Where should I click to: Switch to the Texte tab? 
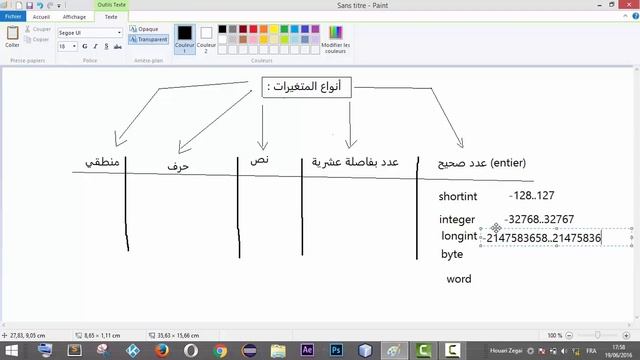(111, 17)
